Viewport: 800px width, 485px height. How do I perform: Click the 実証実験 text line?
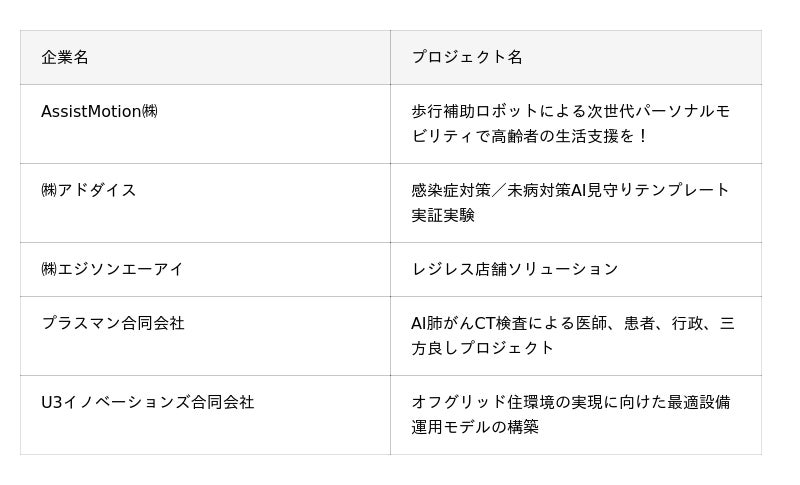point(443,215)
